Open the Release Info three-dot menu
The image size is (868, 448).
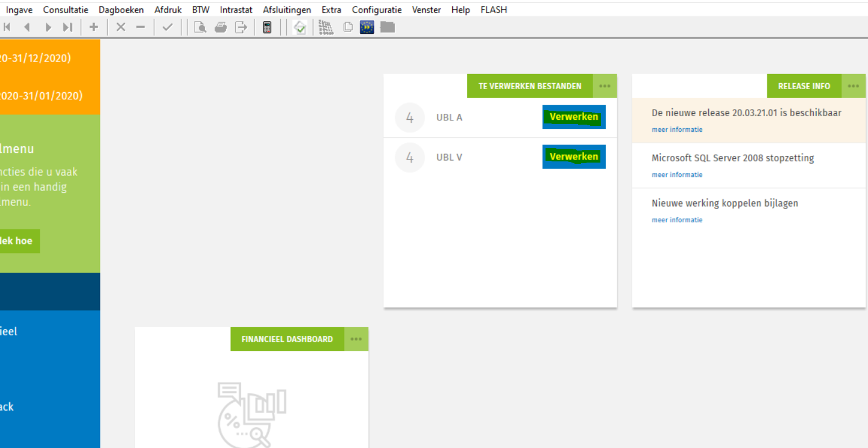(x=853, y=86)
